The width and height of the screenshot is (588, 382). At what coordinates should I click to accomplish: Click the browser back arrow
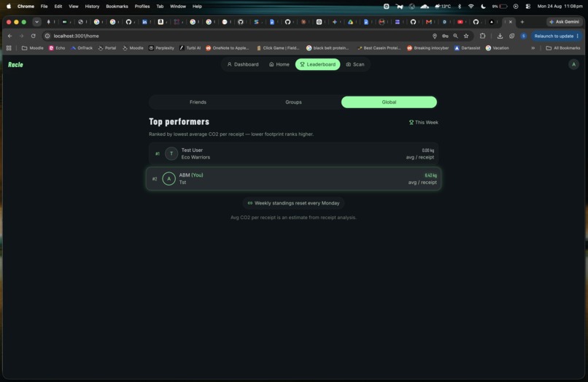[x=9, y=36]
